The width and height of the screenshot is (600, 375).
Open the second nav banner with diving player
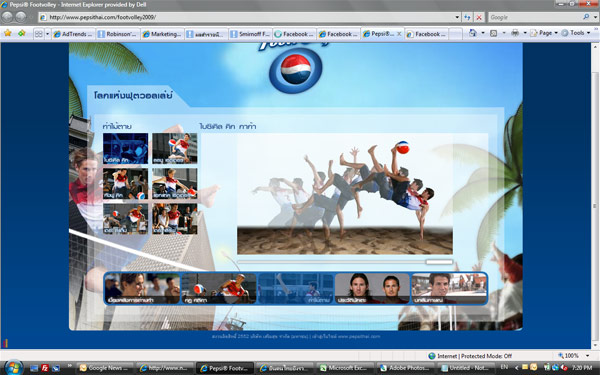coord(219,289)
